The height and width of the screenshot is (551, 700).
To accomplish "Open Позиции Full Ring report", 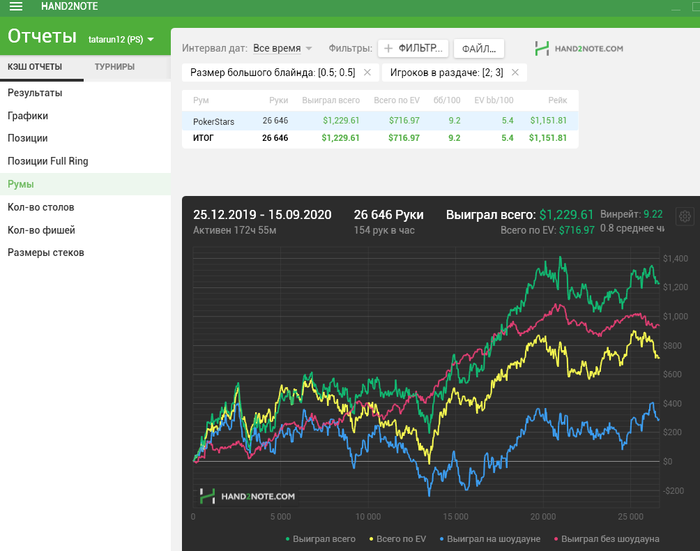I will tap(85, 161).
